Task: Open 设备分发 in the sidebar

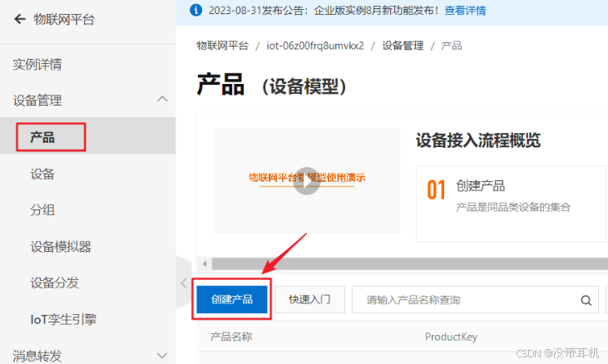Action: pos(55,283)
